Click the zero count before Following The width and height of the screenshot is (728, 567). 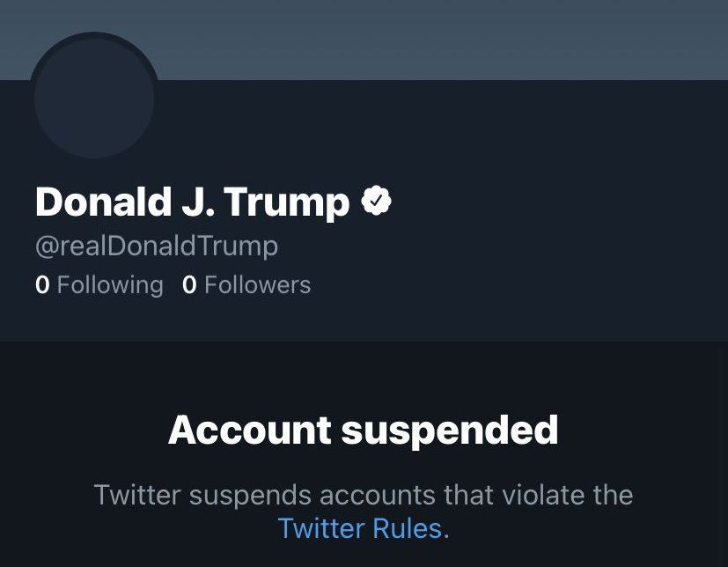[x=42, y=285]
